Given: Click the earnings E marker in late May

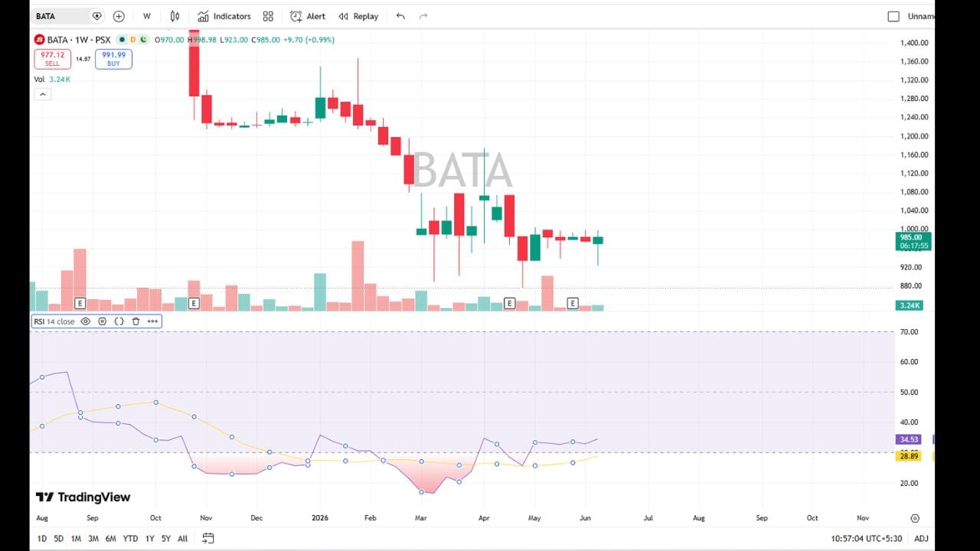Looking at the screenshot, I should pos(572,304).
